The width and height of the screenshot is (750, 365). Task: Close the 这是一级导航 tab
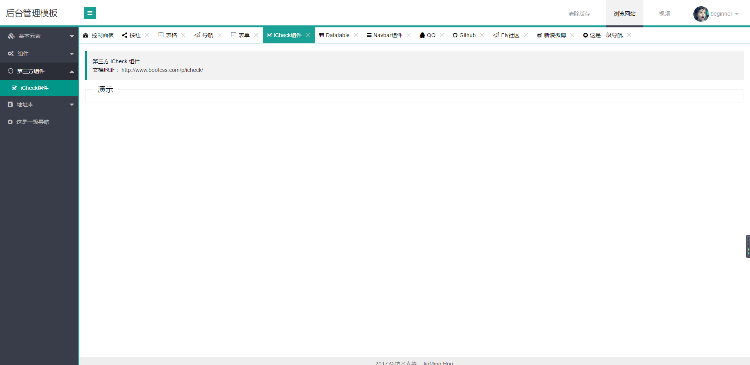629,35
